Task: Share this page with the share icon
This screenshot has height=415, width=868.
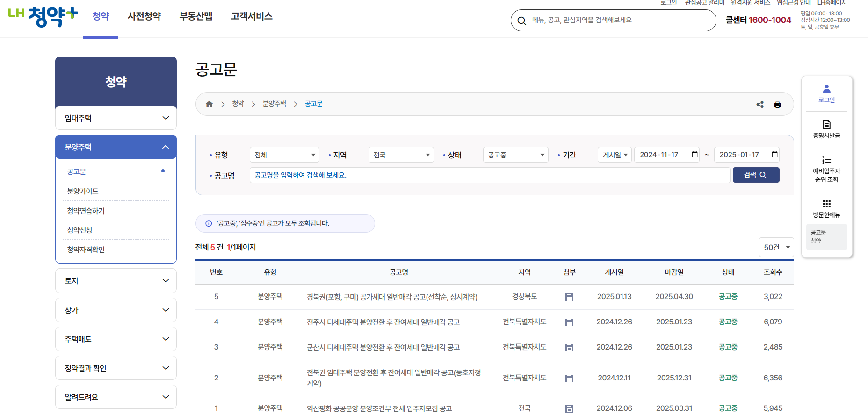Action: 760,105
